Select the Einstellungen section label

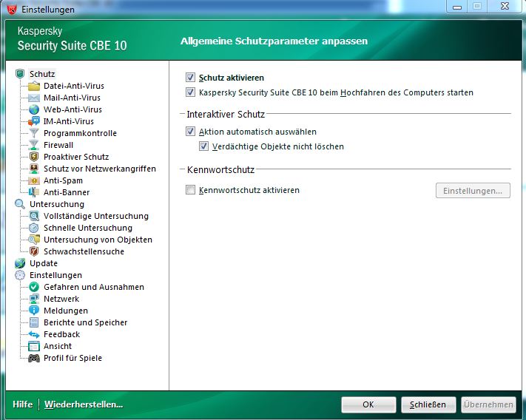pos(55,275)
